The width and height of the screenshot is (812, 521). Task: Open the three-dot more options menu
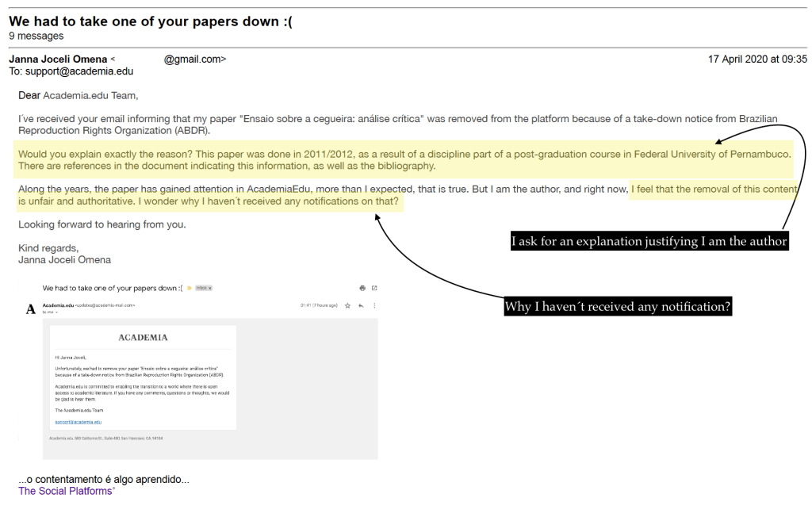(x=374, y=305)
